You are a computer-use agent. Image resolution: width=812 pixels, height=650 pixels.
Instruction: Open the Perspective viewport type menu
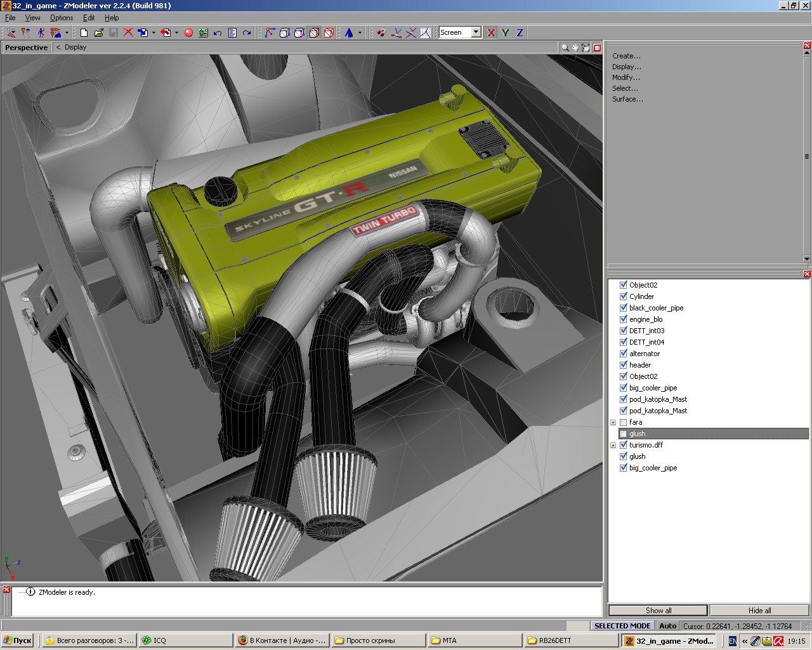(x=26, y=48)
